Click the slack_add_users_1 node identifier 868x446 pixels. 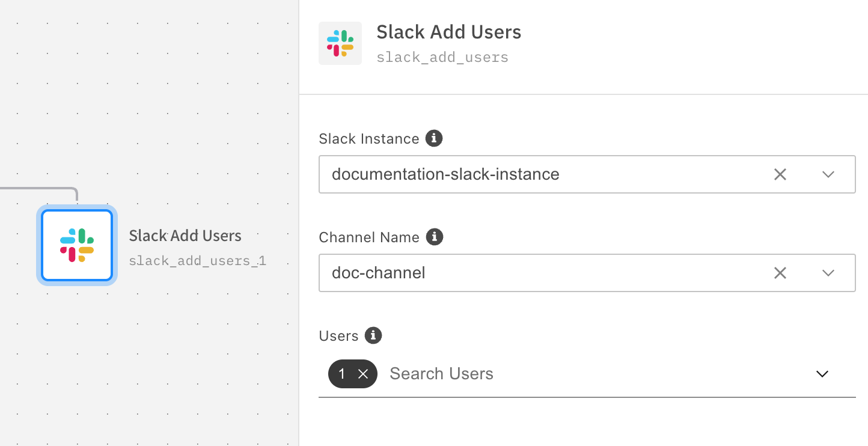pos(197,261)
